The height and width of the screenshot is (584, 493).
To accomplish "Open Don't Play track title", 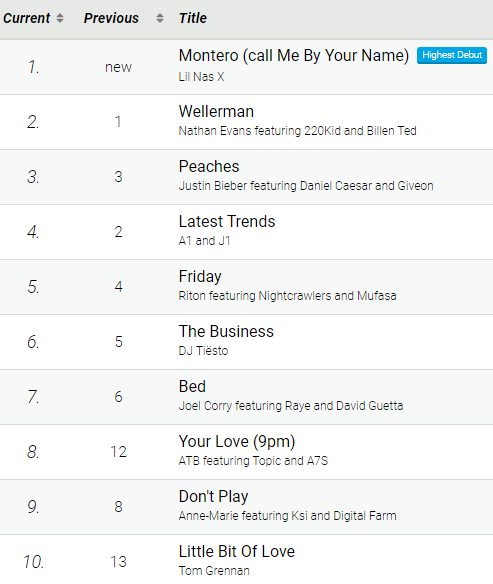I will tap(213, 496).
